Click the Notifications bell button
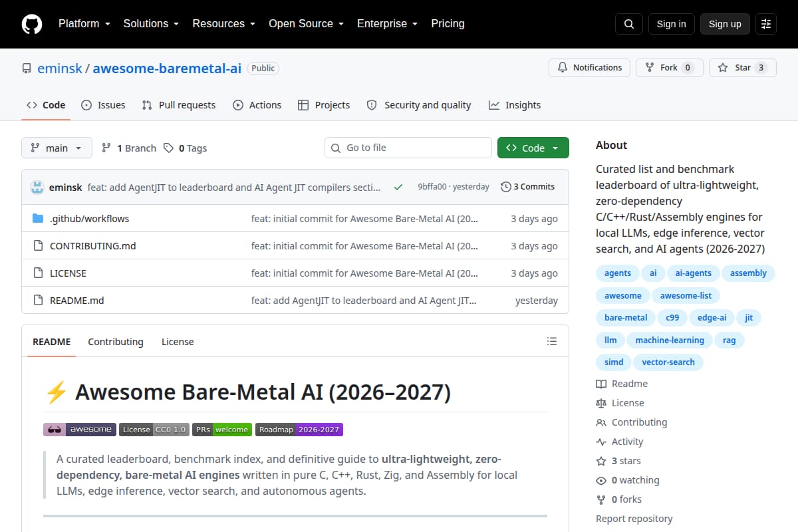 [x=590, y=68]
